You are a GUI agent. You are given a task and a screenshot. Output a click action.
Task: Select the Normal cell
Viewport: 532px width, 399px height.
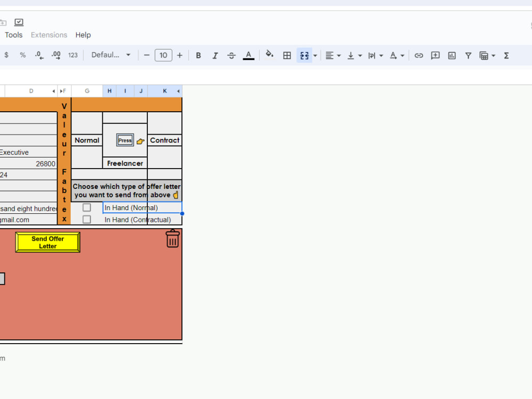click(87, 140)
